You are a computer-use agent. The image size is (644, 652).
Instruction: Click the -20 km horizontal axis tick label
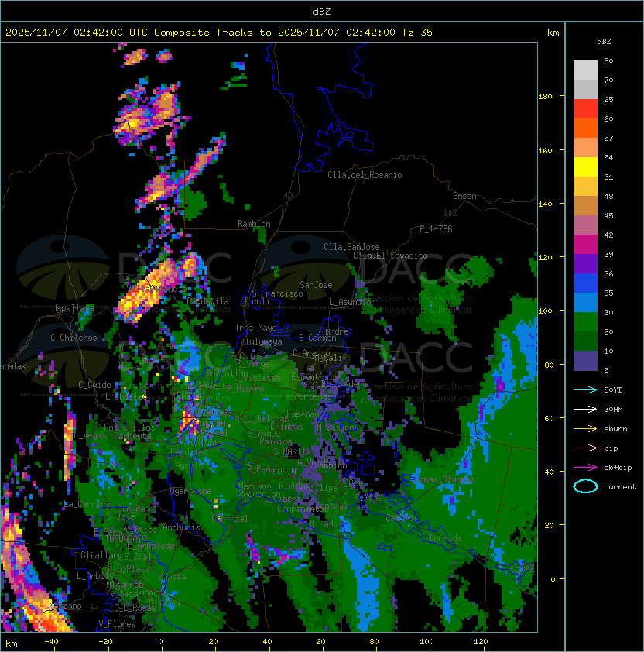105,642
